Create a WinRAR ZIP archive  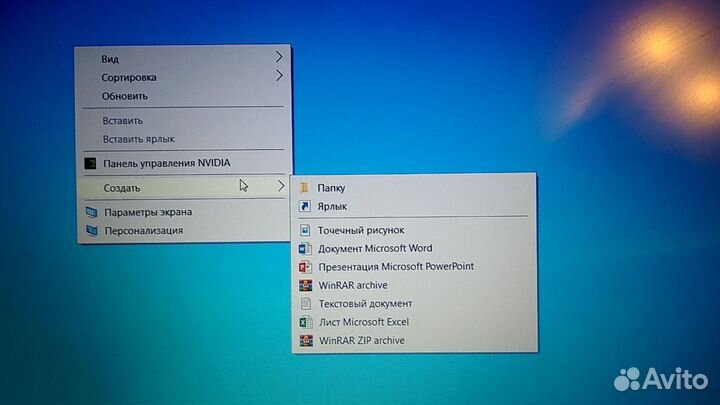tap(415, 340)
